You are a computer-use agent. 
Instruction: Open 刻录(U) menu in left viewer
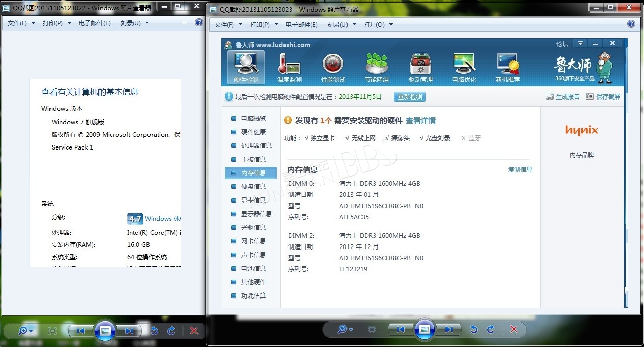point(135,23)
